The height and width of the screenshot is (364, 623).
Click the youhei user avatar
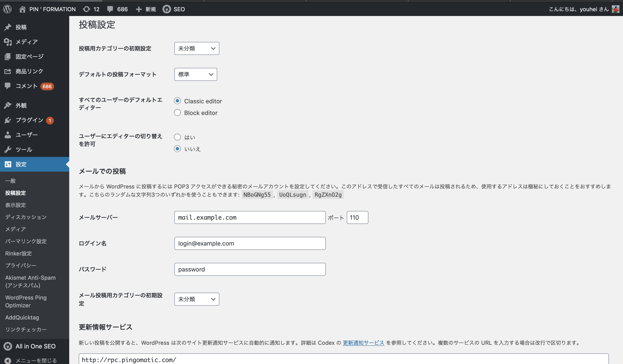(615, 9)
